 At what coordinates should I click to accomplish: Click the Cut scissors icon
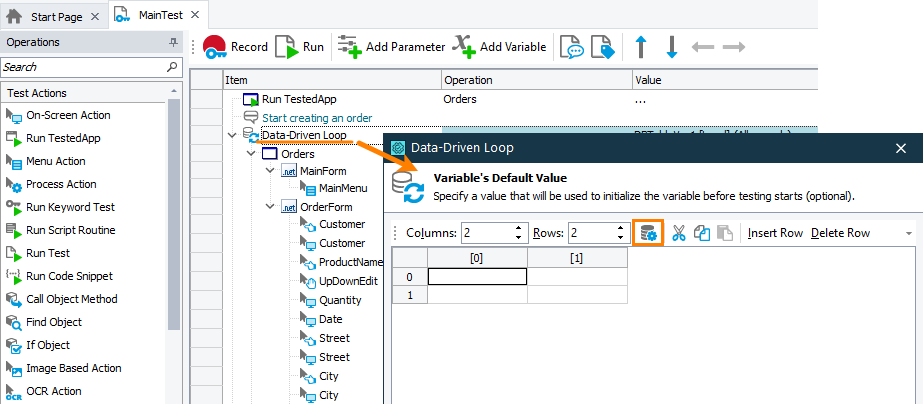679,233
